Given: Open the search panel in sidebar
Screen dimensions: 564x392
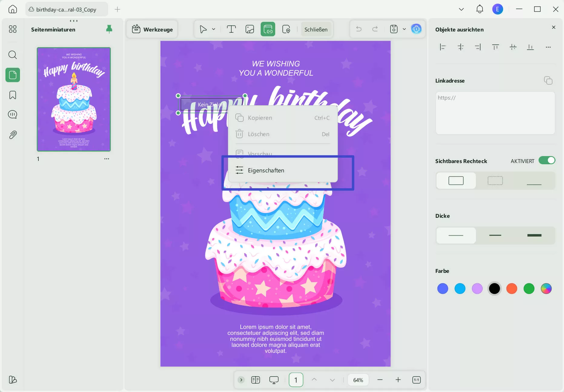Looking at the screenshot, I should pyautogui.click(x=12, y=55).
